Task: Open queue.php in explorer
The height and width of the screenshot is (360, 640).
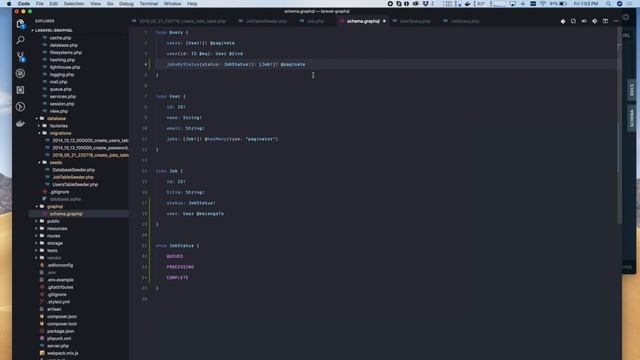Action: (x=60, y=89)
